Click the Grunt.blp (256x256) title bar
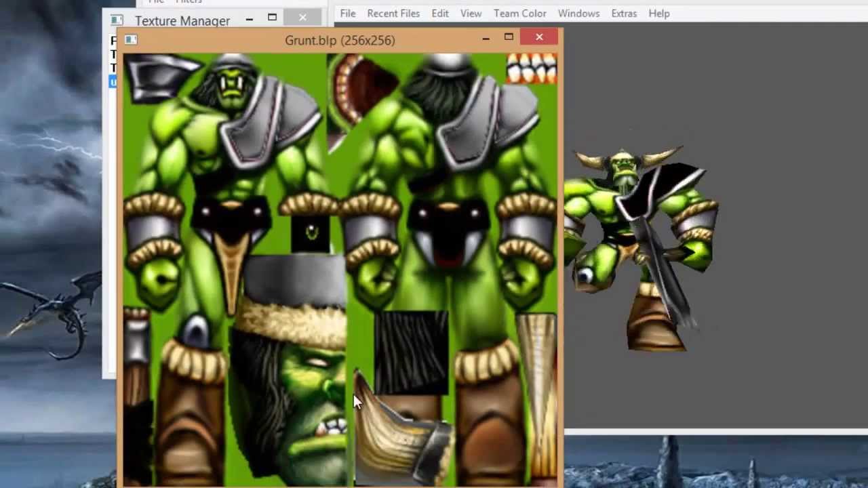The image size is (868, 488). 340,40
